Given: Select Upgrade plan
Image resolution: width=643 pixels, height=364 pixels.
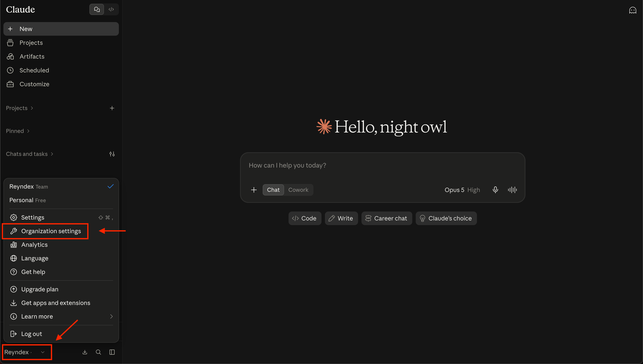Looking at the screenshot, I should 61,289.
